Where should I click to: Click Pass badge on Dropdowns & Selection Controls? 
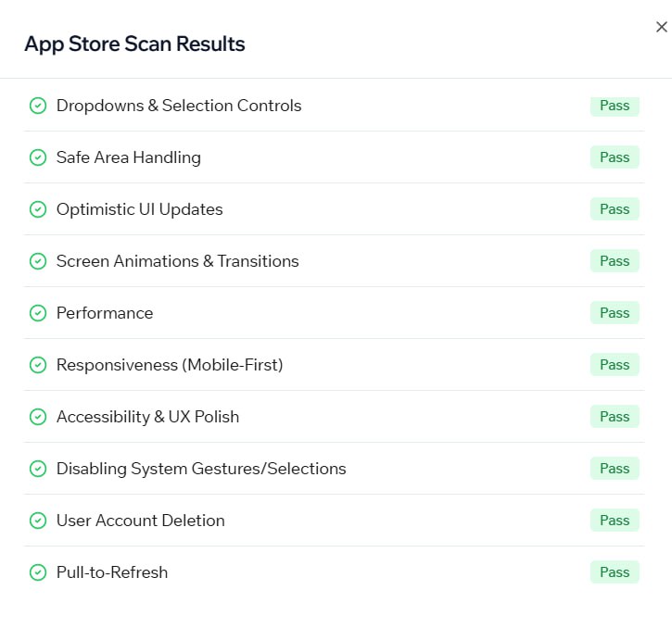[615, 106]
